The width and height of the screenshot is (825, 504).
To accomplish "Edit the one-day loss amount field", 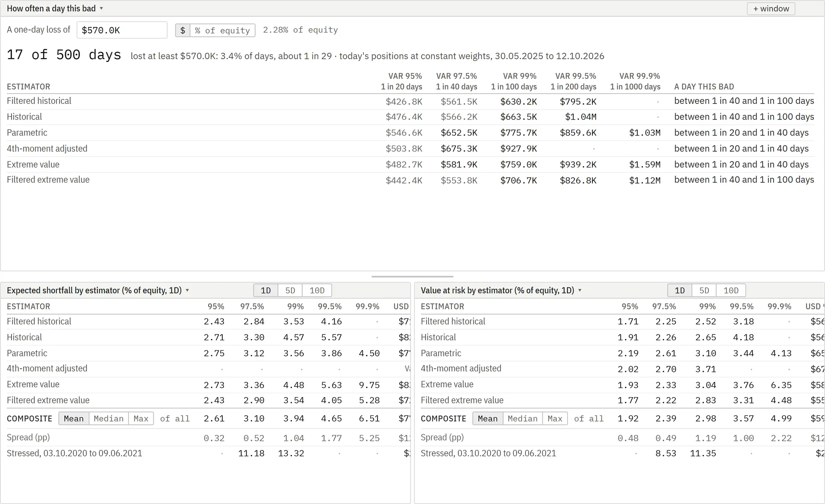I will pyautogui.click(x=122, y=30).
